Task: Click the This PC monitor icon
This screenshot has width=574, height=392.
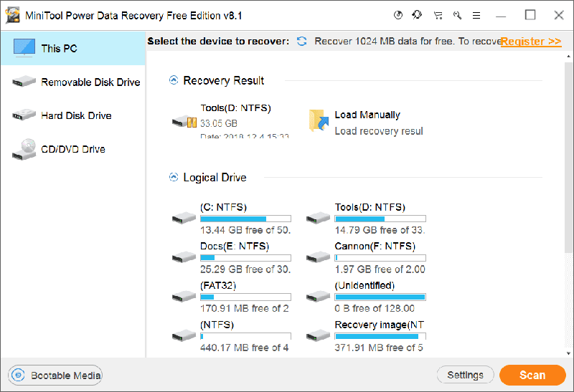Action: pyautogui.click(x=24, y=47)
